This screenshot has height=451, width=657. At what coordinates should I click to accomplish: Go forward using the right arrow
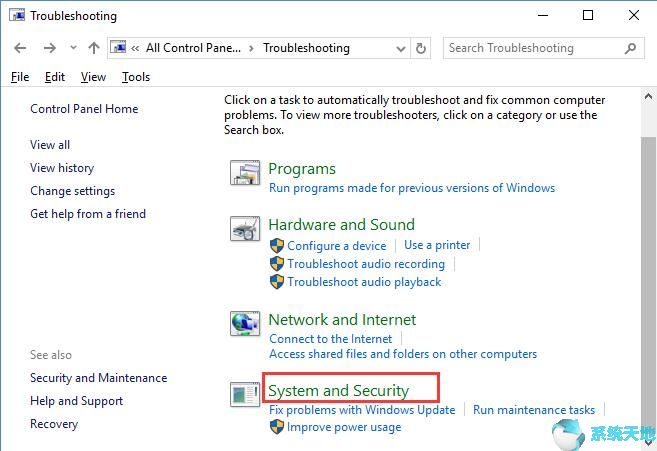(x=49, y=48)
